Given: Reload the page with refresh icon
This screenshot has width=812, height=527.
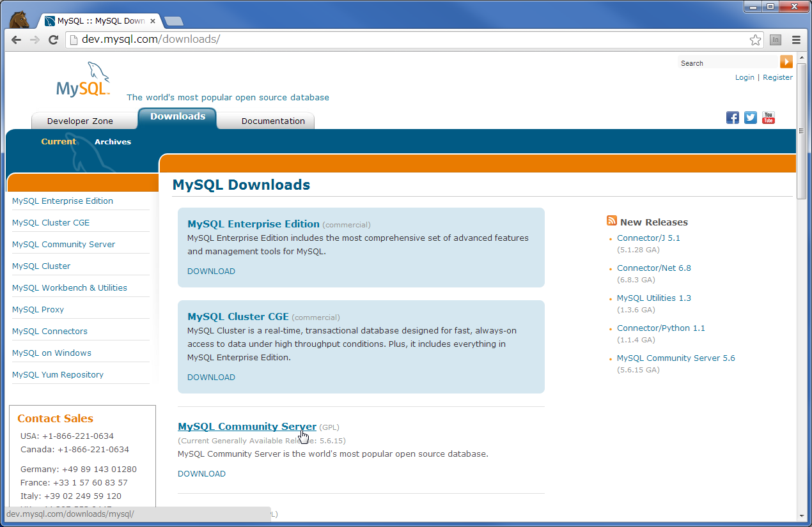Looking at the screenshot, I should pyautogui.click(x=54, y=40).
